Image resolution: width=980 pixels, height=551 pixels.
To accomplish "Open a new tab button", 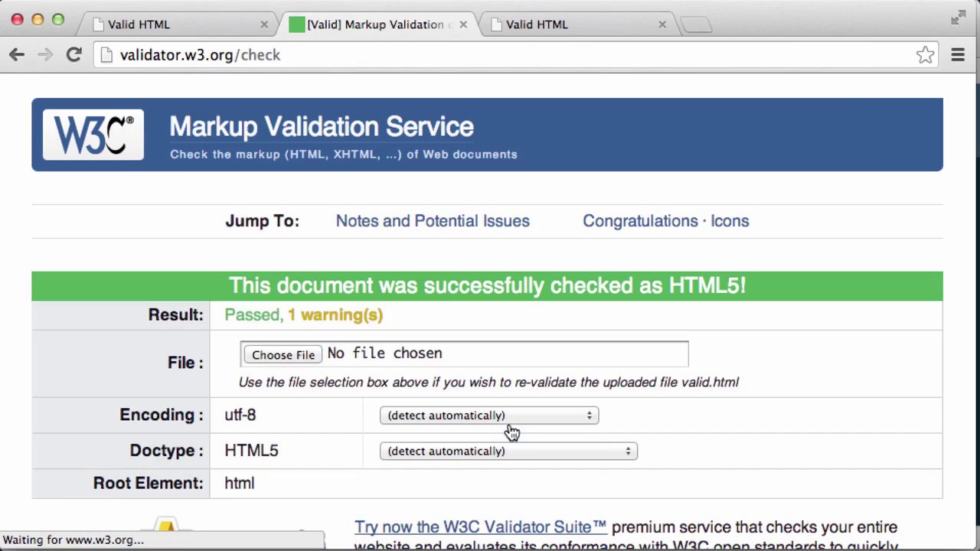I will (696, 24).
